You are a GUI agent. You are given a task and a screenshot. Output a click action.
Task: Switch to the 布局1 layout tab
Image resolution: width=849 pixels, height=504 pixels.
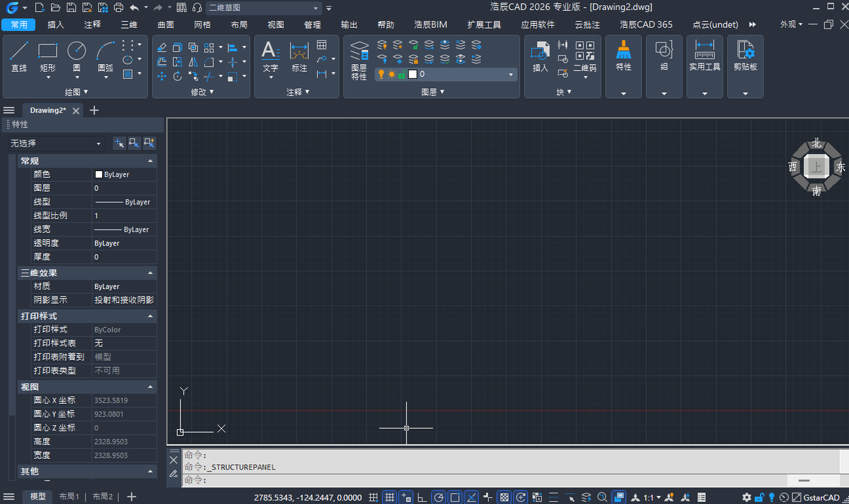click(x=69, y=497)
